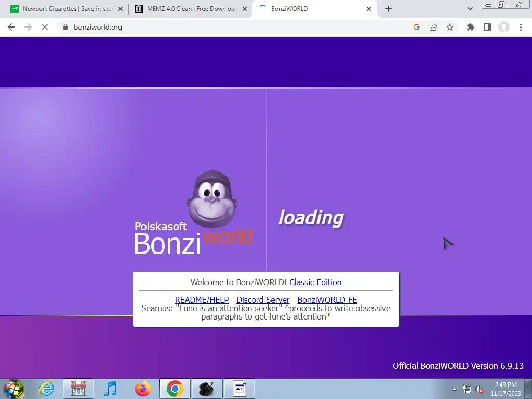Click the network tray icon
This screenshot has width=532, height=399.
point(467,389)
